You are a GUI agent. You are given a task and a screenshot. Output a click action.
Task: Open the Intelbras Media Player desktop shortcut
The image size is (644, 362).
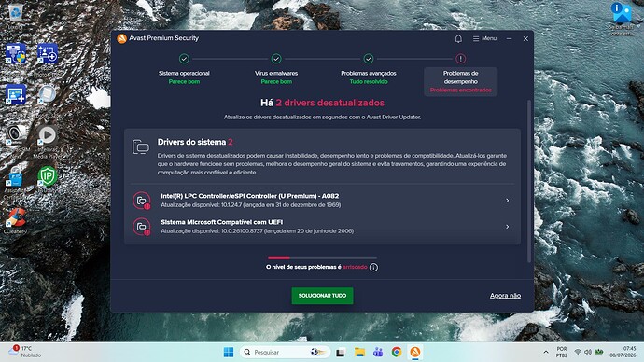coord(47,141)
